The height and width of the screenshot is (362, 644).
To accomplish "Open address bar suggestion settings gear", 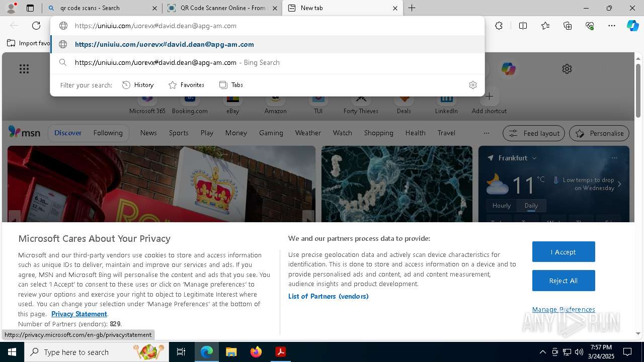I will click(x=472, y=85).
